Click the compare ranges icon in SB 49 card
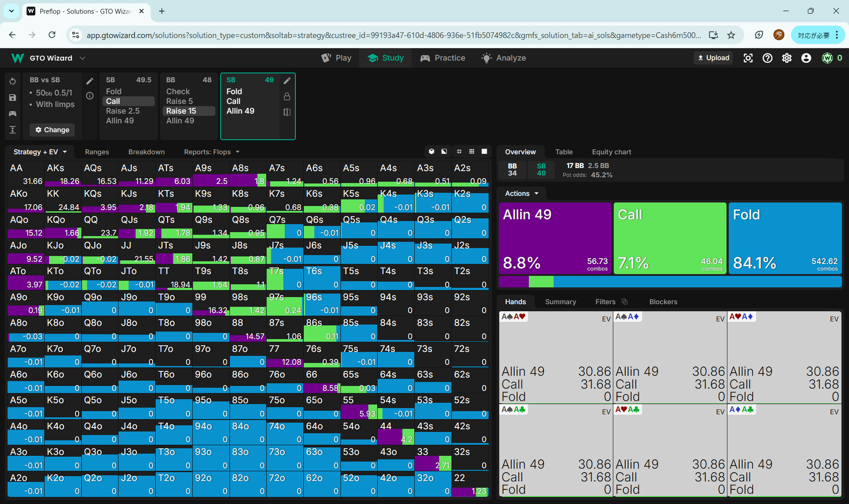This screenshot has width=849, height=504. coord(287,112)
